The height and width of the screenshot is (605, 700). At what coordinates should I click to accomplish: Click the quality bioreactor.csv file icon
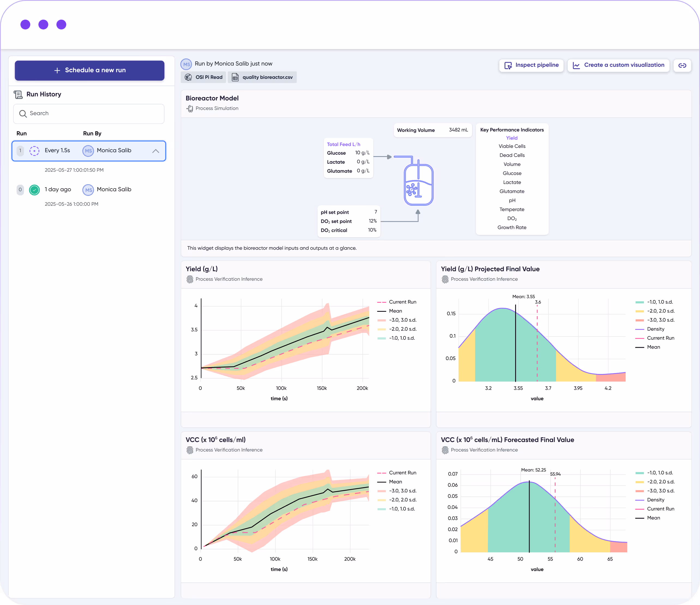click(x=235, y=77)
